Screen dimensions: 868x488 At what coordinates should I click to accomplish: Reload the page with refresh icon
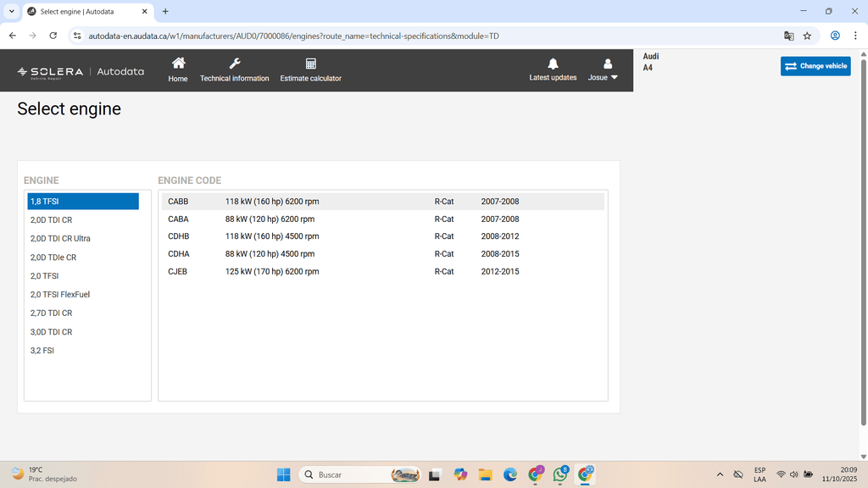[53, 36]
